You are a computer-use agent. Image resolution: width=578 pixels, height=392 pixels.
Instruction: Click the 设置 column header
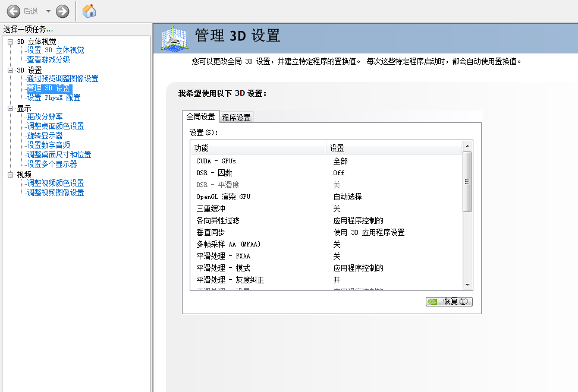point(394,148)
